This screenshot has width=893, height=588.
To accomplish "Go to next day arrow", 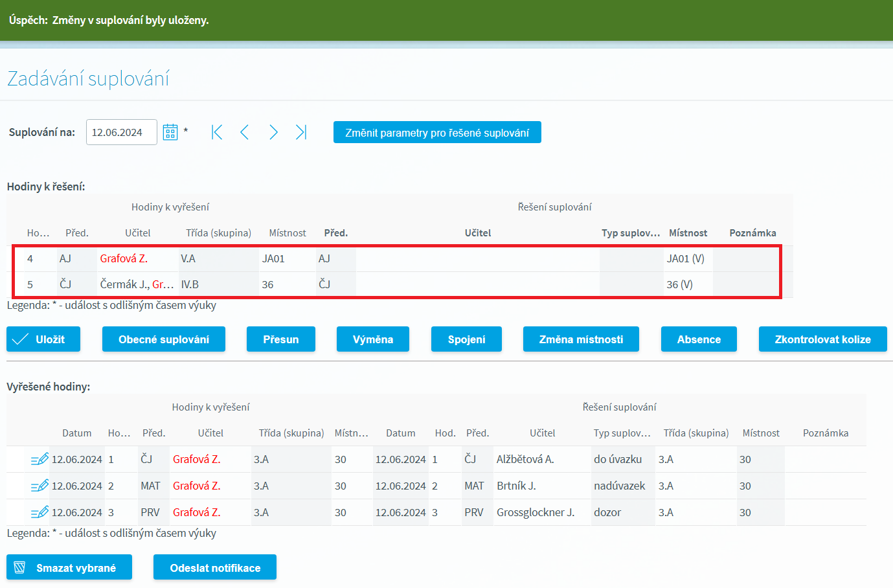I will pos(273,132).
